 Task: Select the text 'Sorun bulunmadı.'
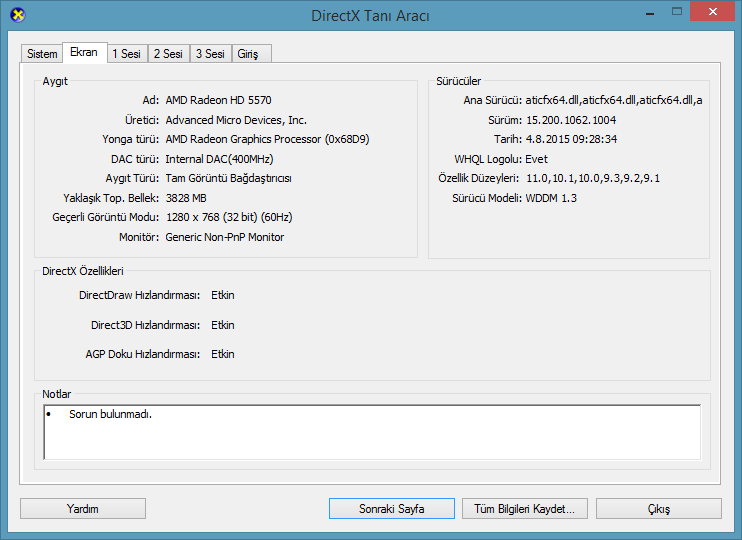pyautogui.click(x=111, y=415)
